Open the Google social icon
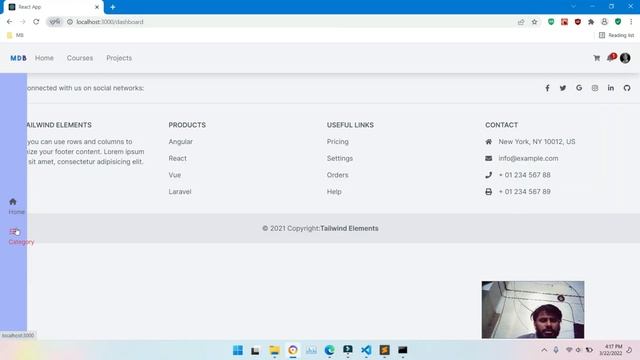This screenshot has width=640, height=360. pos(579,88)
